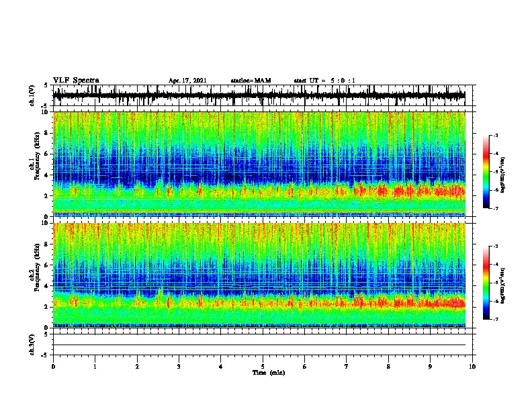Click the time-axis tick label "5"
The image size is (532, 411).
pyautogui.click(x=263, y=367)
